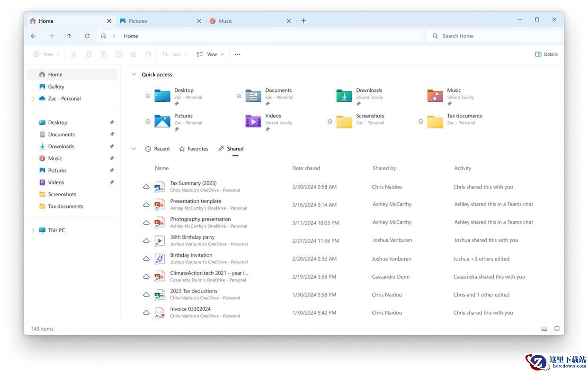The width and height of the screenshot is (588, 371).
Task: Expand This PC tree node
Action: click(x=33, y=230)
